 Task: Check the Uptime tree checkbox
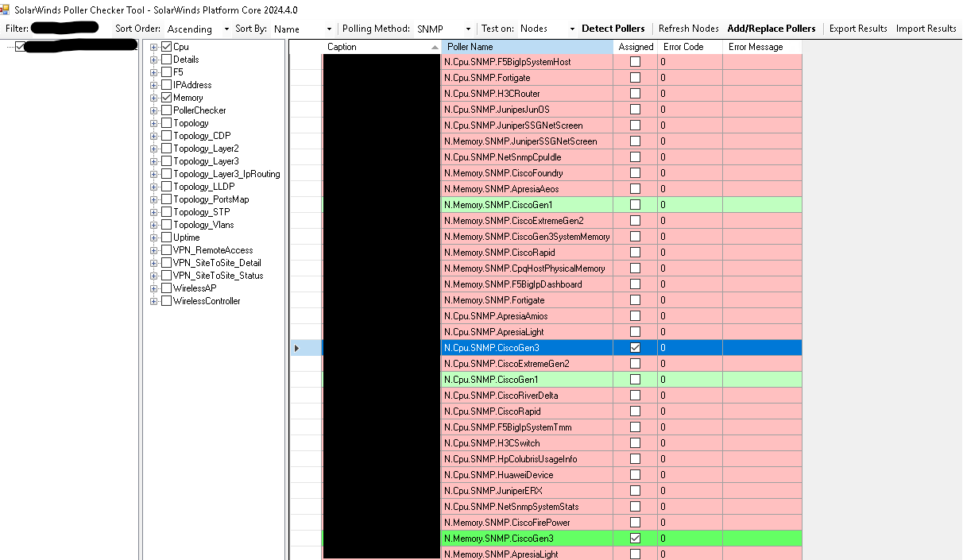tap(166, 238)
